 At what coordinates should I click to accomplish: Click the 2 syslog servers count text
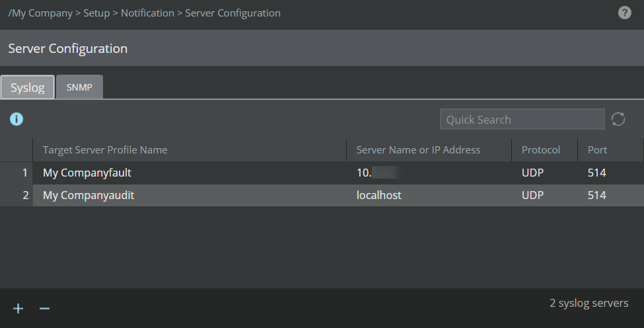589,303
